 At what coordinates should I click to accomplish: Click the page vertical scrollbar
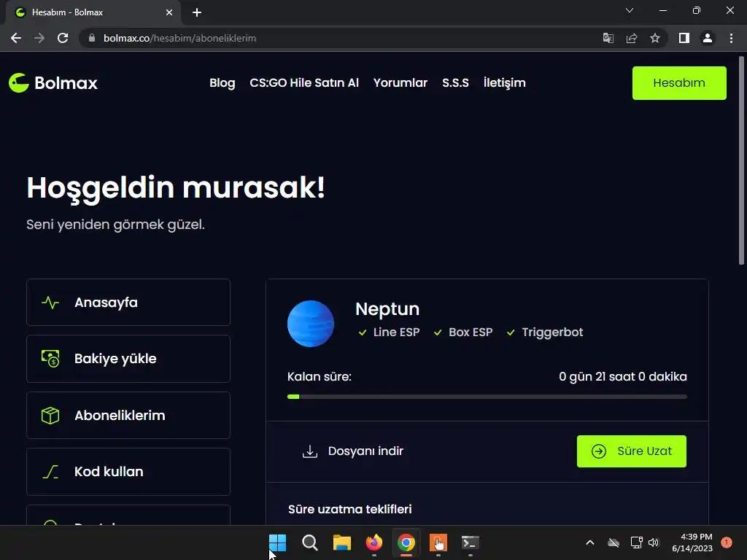click(x=741, y=161)
